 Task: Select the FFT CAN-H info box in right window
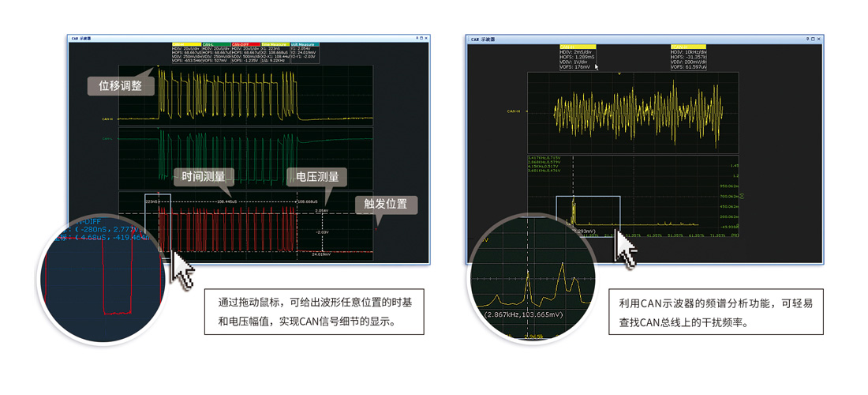(x=688, y=47)
